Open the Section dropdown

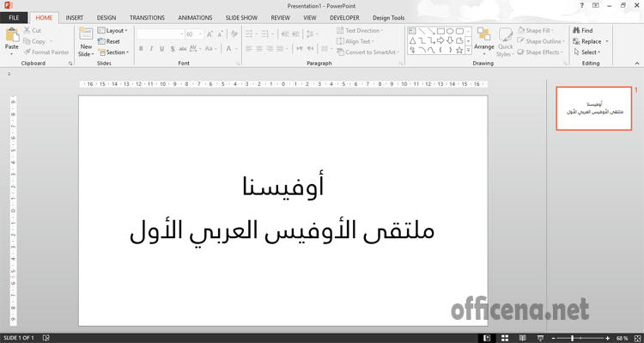[113, 52]
